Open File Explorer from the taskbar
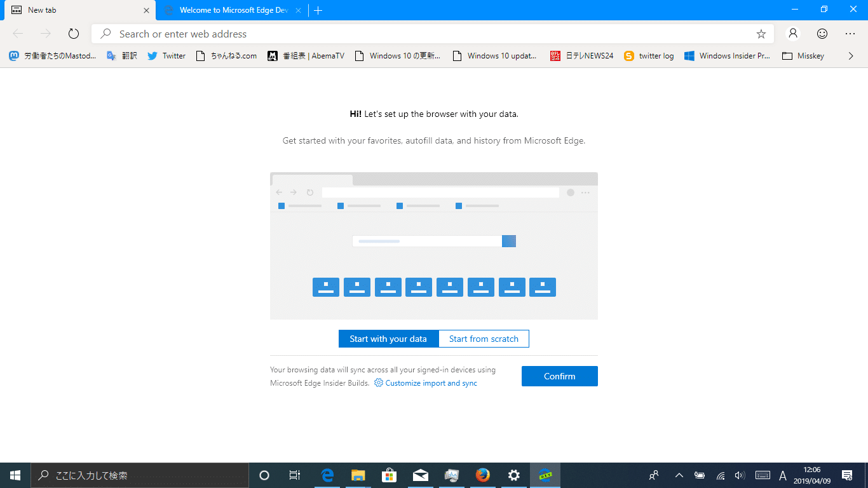 pyautogui.click(x=358, y=475)
